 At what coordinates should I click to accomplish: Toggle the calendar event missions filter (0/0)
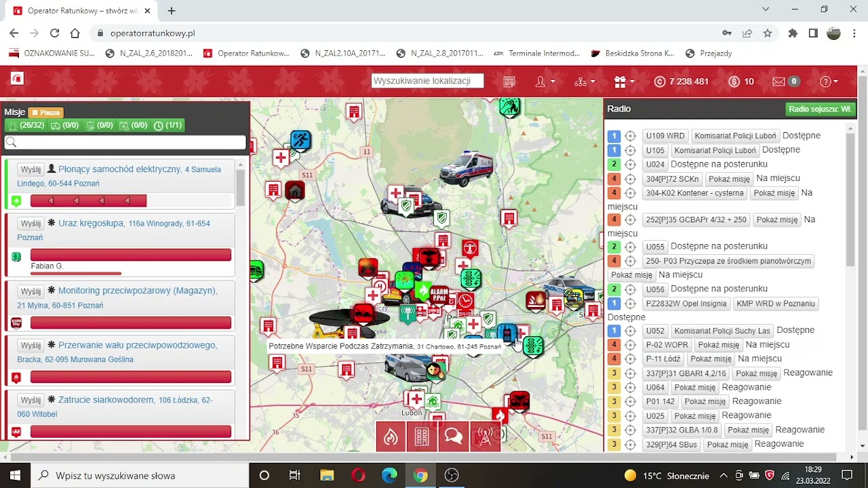[x=133, y=125]
